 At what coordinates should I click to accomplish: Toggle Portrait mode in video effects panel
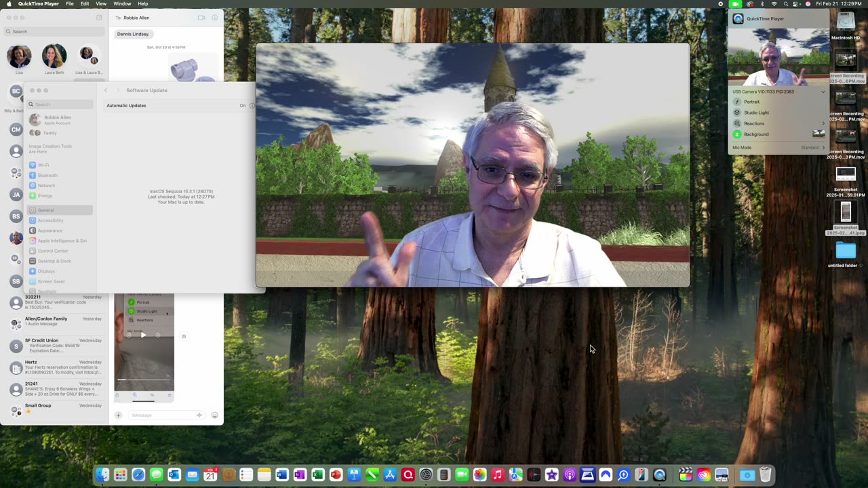click(x=737, y=102)
